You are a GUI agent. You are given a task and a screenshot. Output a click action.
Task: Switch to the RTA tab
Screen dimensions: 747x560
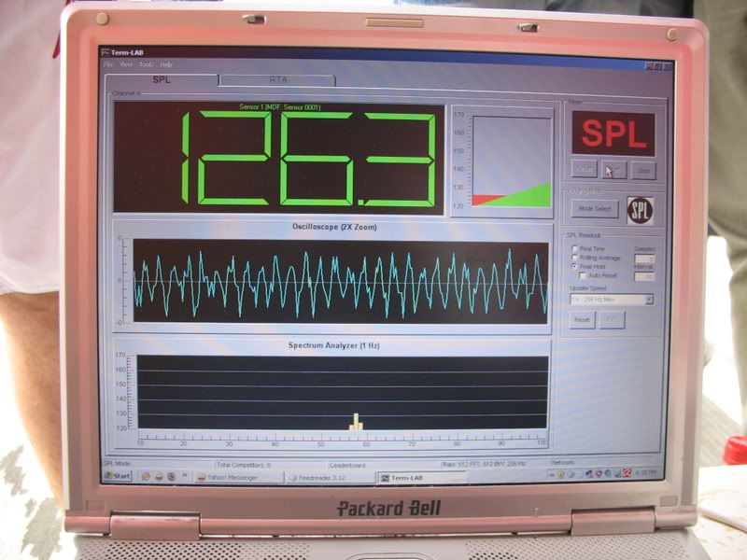277,80
